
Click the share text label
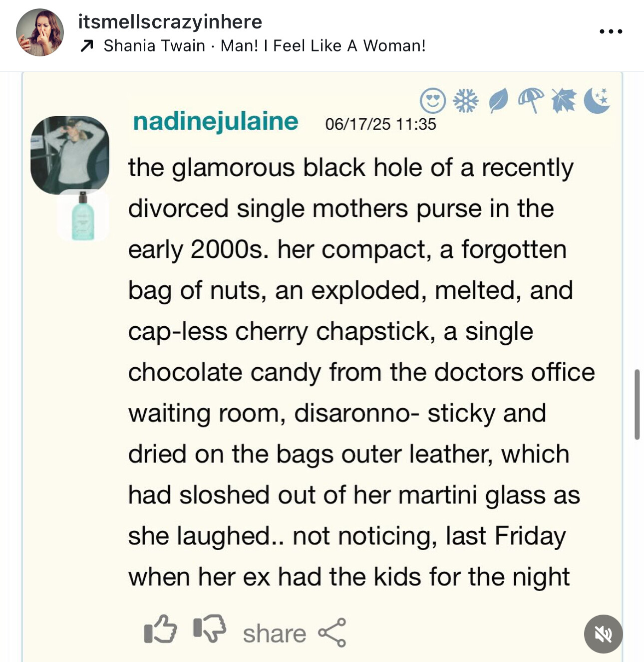tap(274, 634)
